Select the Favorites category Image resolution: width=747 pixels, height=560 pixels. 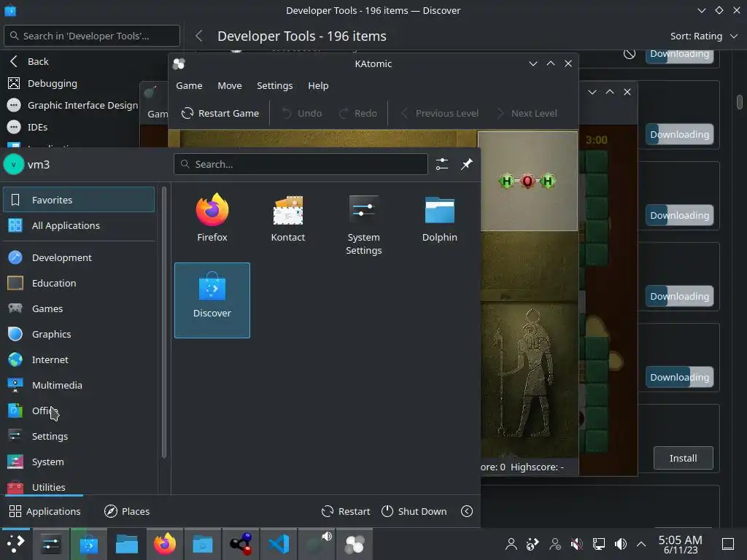(x=79, y=200)
